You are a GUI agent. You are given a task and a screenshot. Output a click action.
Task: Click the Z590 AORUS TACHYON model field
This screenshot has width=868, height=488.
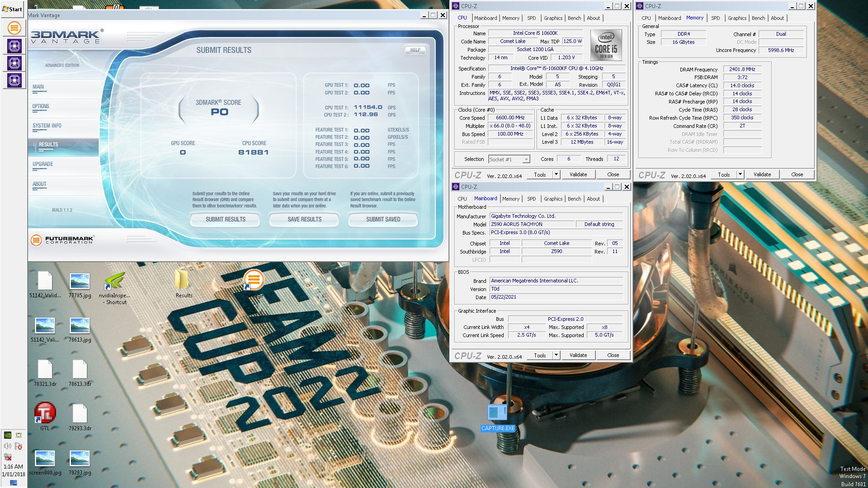point(532,224)
